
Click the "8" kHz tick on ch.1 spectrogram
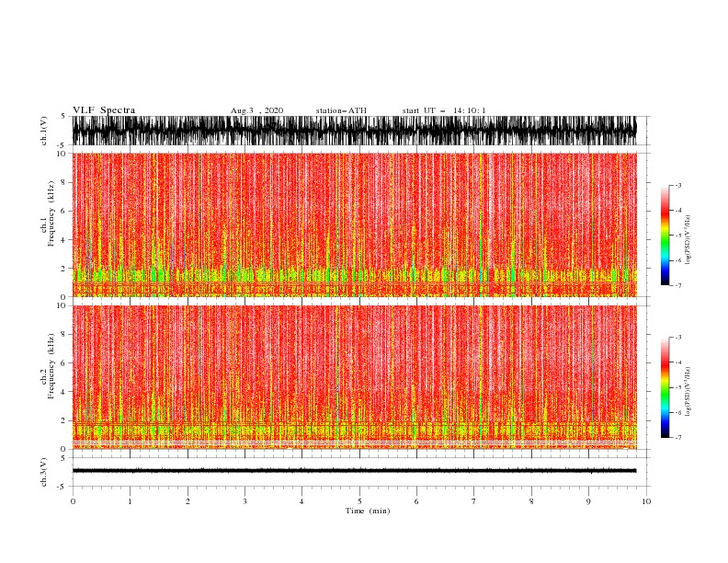64,182
